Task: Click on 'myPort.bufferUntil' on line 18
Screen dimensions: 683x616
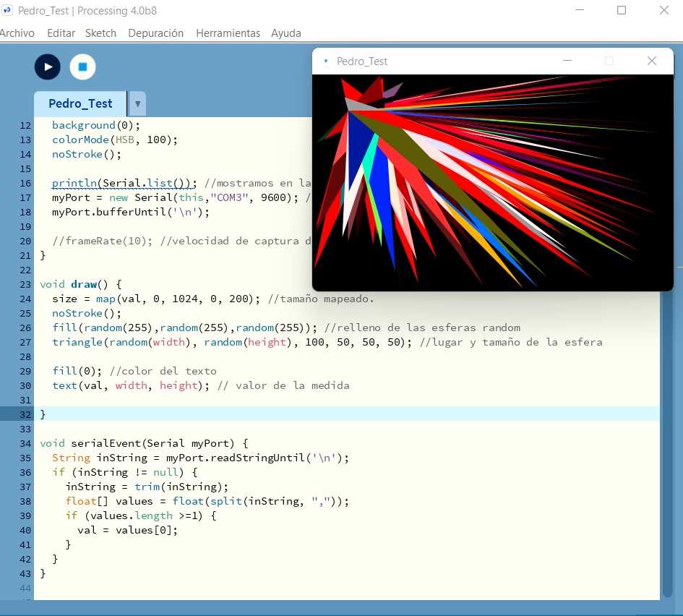Action: point(109,212)
